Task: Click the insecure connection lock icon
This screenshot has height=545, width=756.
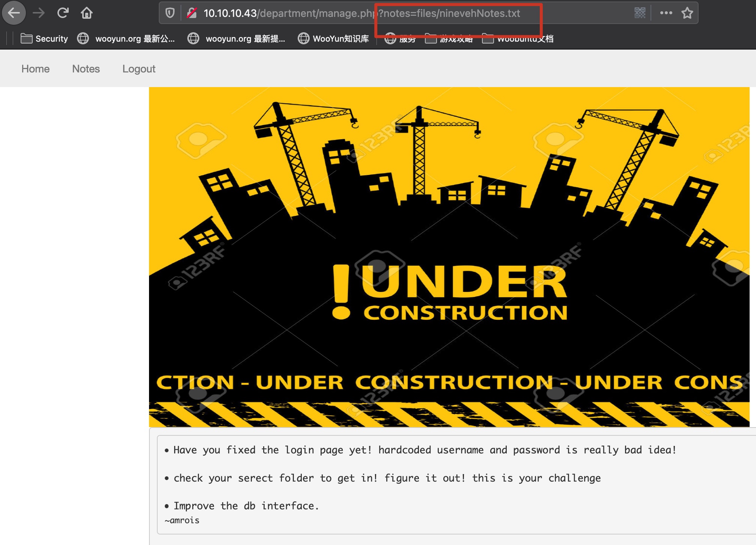Action: tap(192, 14)
